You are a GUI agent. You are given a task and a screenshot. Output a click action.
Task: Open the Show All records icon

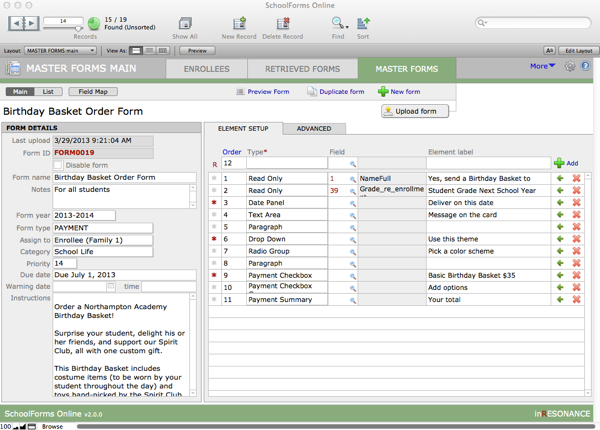[185, 24]
